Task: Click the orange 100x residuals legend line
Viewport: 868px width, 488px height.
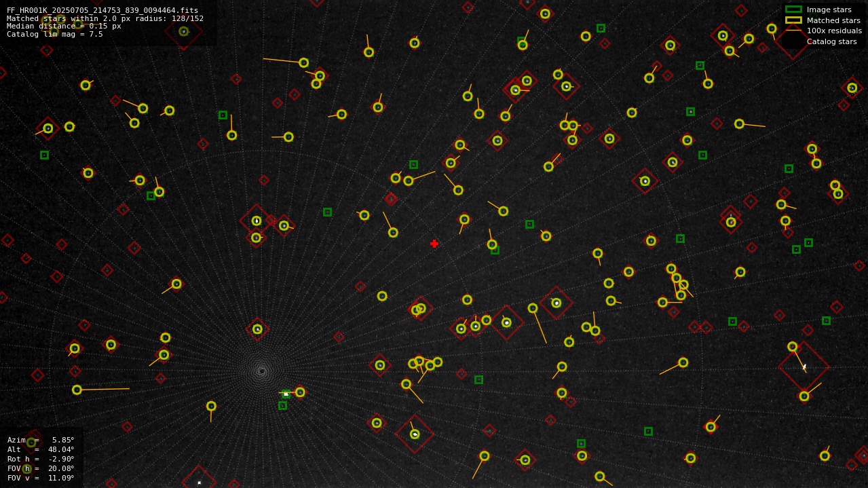Action: click(793, 31)
